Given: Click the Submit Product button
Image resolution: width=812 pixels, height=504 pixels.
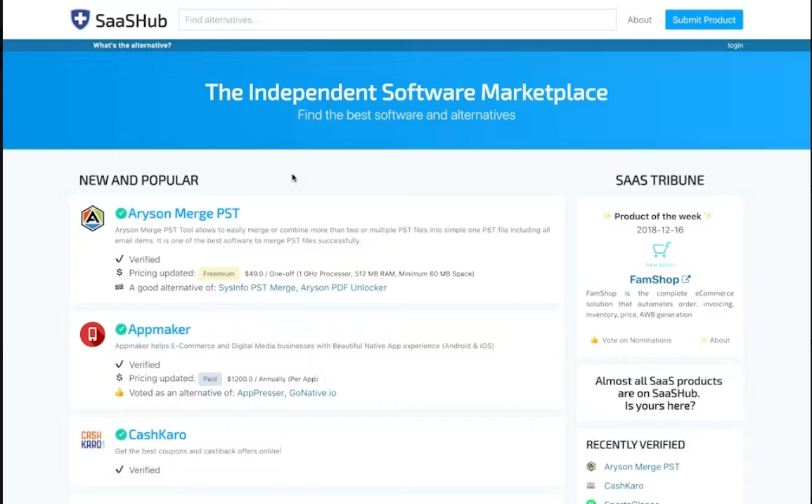Looking at the screenshot, I should (704, 20).
